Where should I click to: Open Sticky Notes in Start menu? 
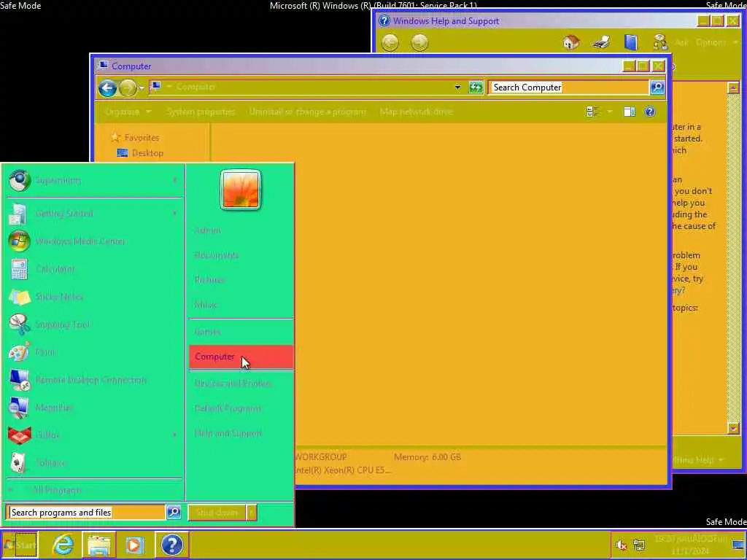click(x=93, y=297)
